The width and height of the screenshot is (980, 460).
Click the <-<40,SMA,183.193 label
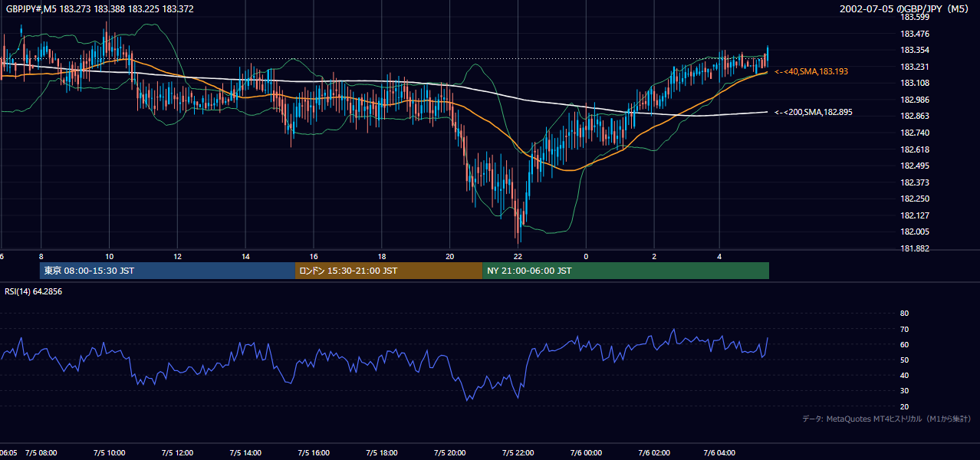pos(811,71)
